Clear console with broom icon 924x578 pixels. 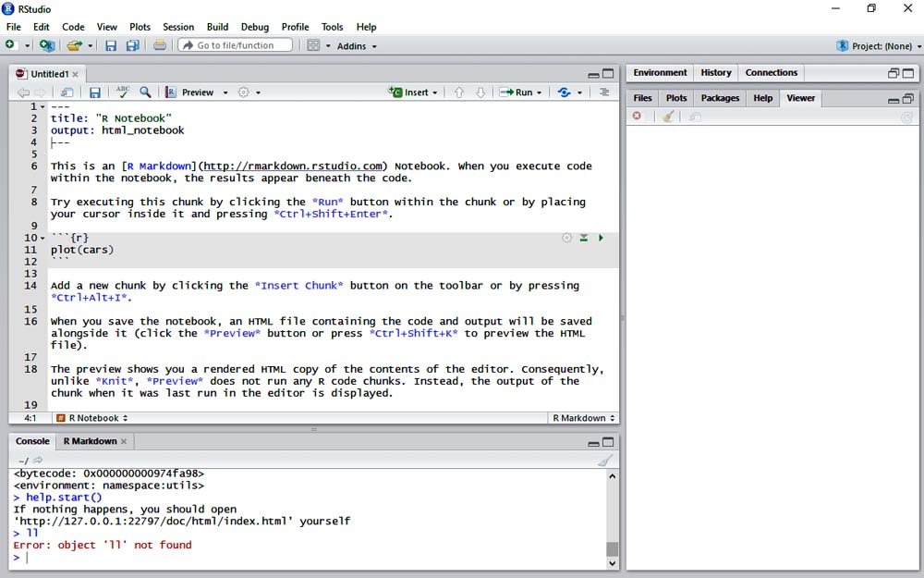605,461
